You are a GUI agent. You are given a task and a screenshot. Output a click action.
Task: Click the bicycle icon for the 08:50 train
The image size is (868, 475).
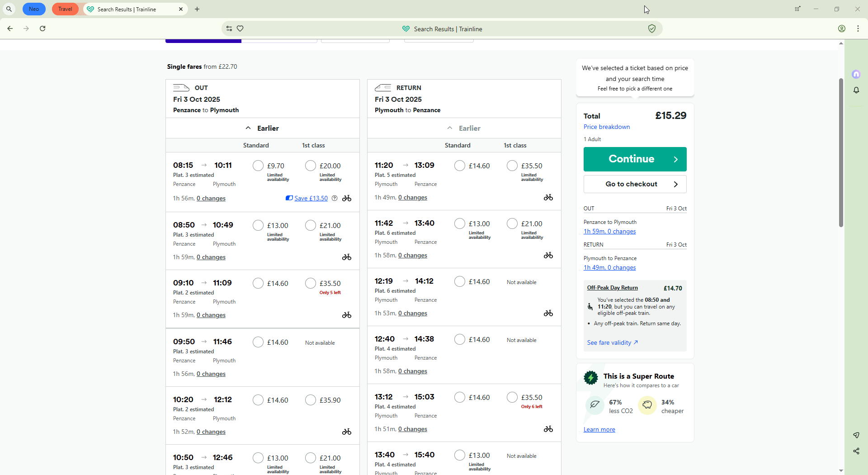(347, 257)
